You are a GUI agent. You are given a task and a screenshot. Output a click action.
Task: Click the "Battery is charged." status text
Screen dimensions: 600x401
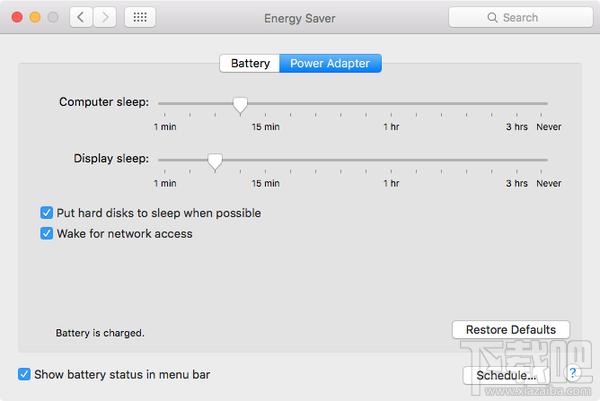coord(100,333)
